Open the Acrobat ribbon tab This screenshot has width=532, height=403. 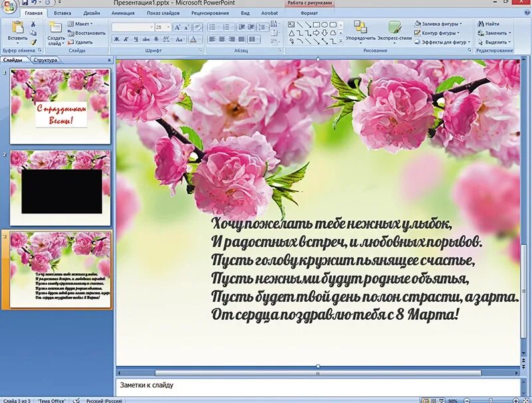coord(269,13)
